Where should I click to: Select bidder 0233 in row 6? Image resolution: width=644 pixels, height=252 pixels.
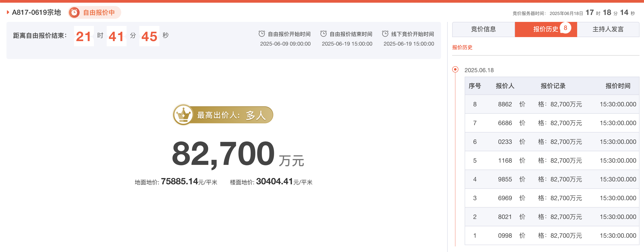(505, 142)
